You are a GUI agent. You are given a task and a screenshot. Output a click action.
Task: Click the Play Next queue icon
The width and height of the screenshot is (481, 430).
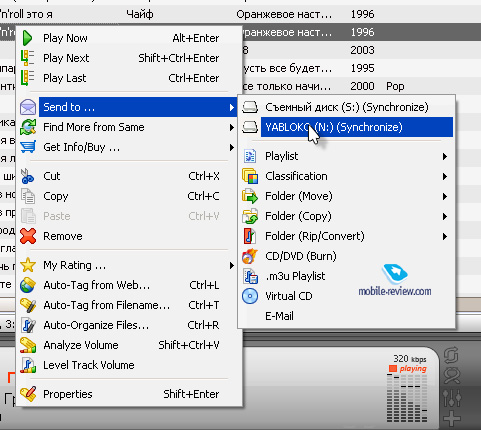pyautogui.click(x=27, y=58)
